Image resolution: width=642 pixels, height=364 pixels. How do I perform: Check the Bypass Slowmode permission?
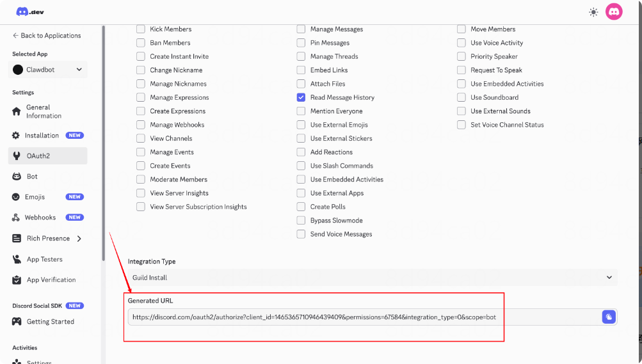(x=301, y=220)
